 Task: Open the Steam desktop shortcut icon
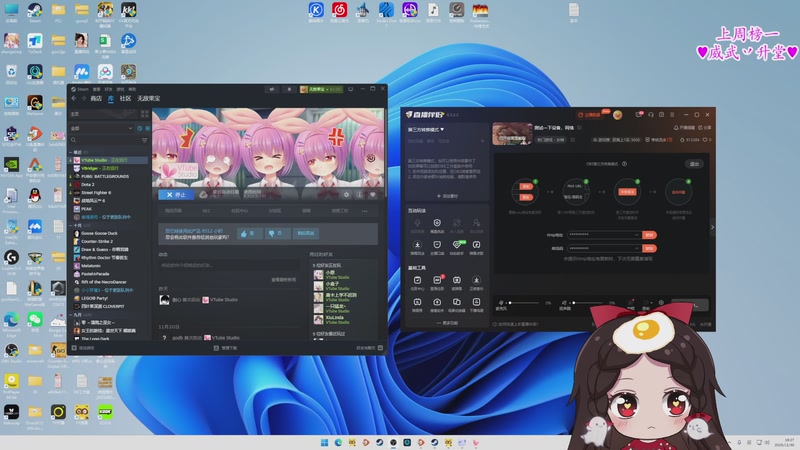[x=35, y=10]
